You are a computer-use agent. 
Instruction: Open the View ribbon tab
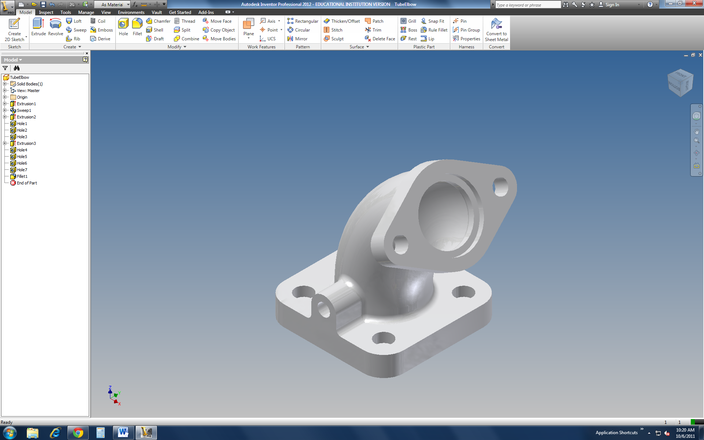tap(106, 12)
